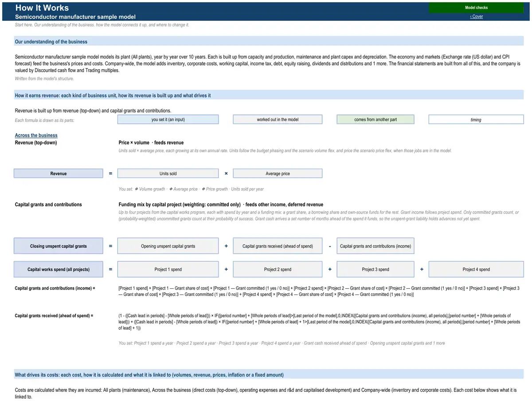Select the 'timing' legend box
532x401 pixels.
pyautogui.click(x=476, y=119)
